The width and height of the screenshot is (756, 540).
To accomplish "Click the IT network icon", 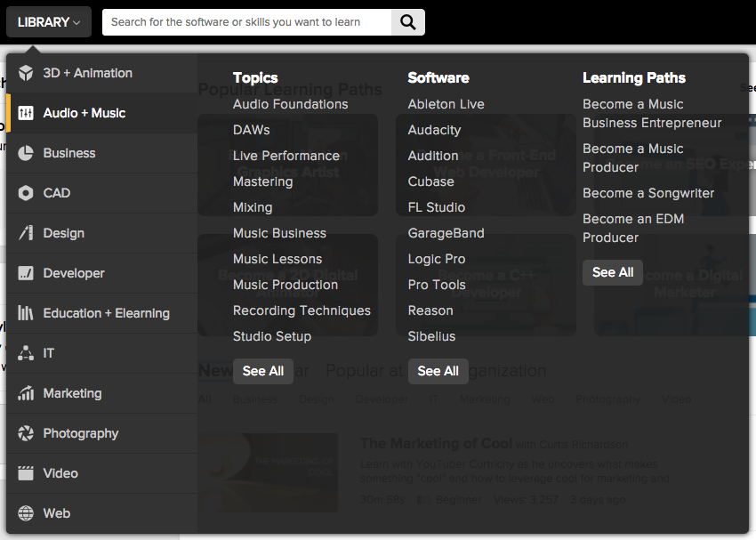I will pyautogui.click(x=26, y=353).
